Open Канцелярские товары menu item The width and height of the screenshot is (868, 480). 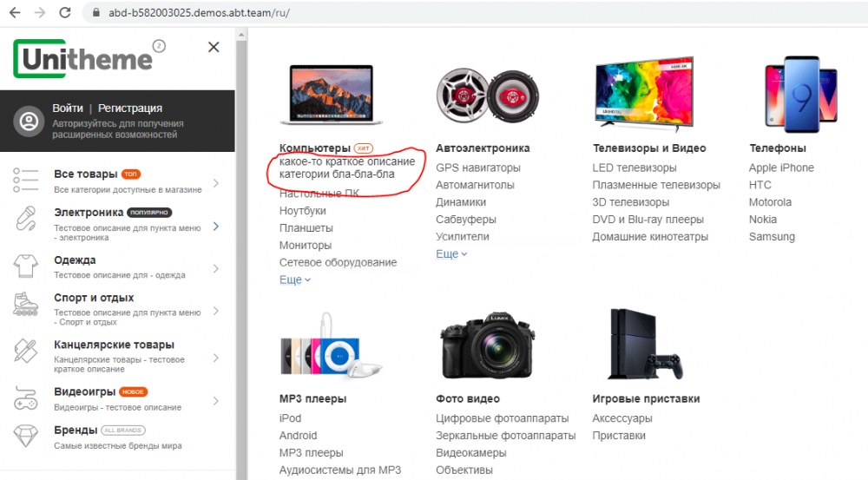click(114, 345)
